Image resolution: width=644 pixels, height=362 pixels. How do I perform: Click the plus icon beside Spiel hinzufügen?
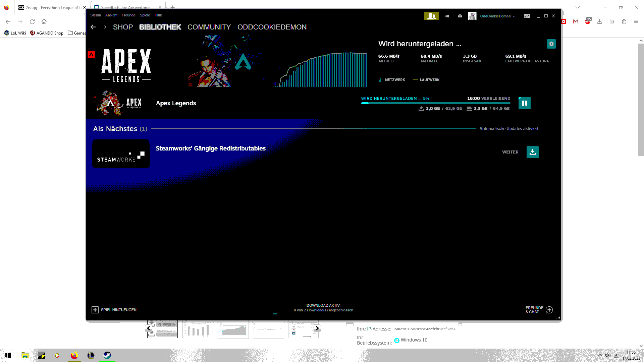tap(95, 310)
